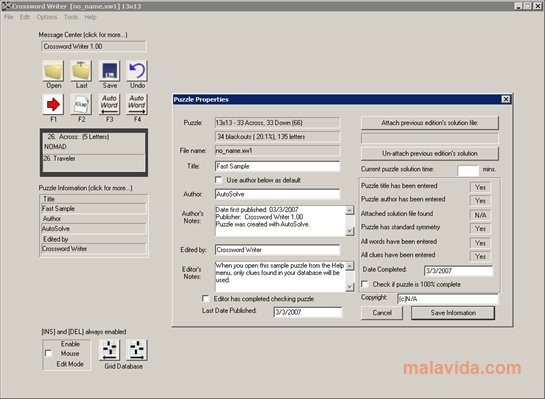Open the Options menu
Screen dimensions: 545x399
[x=47, y=17]
